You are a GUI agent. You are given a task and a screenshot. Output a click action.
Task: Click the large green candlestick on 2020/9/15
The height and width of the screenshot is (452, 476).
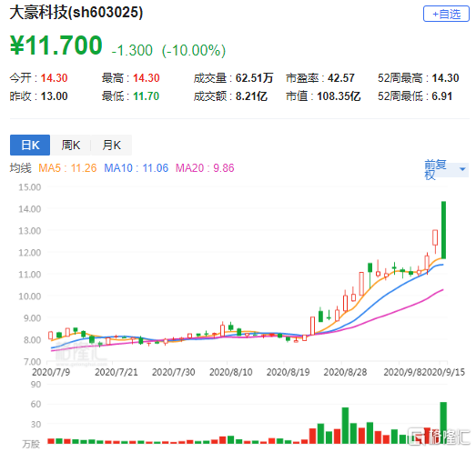pyautogui.click(x=443, y=230)
